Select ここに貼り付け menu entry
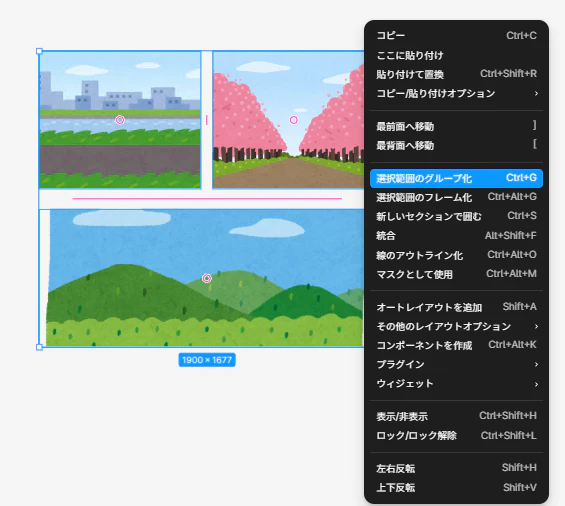This screenshot has height=506, width=565. 456,55
